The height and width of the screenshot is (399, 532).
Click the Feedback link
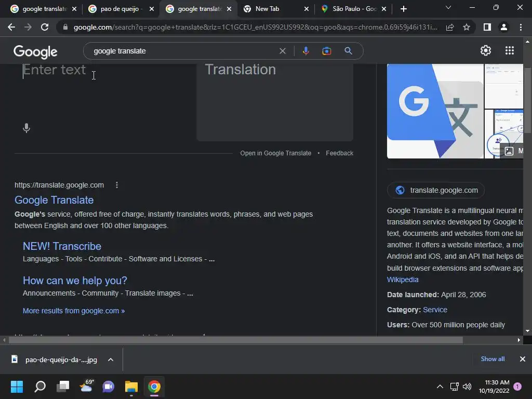pyautogui.click(x=339, y=153)
